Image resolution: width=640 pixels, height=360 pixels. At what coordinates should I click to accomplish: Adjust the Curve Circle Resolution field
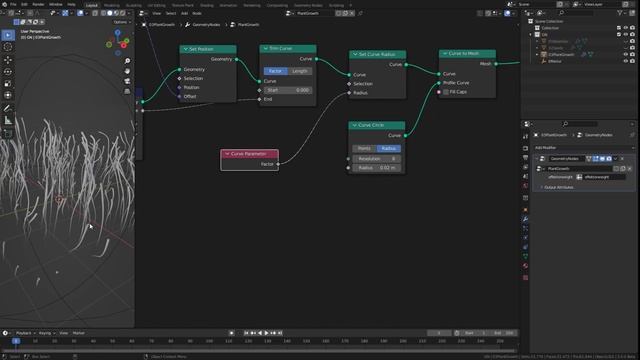pyautogui.click(x=376, y=159)
